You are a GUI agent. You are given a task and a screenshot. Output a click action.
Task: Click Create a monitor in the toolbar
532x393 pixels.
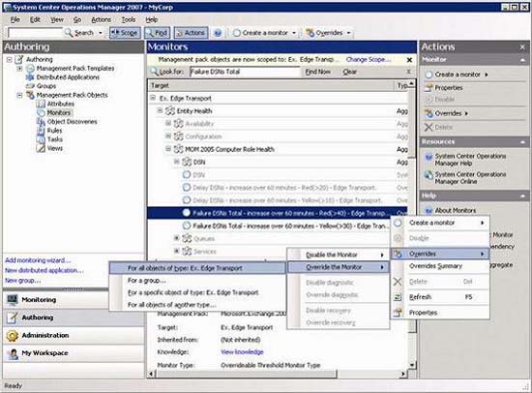(261, 33)
